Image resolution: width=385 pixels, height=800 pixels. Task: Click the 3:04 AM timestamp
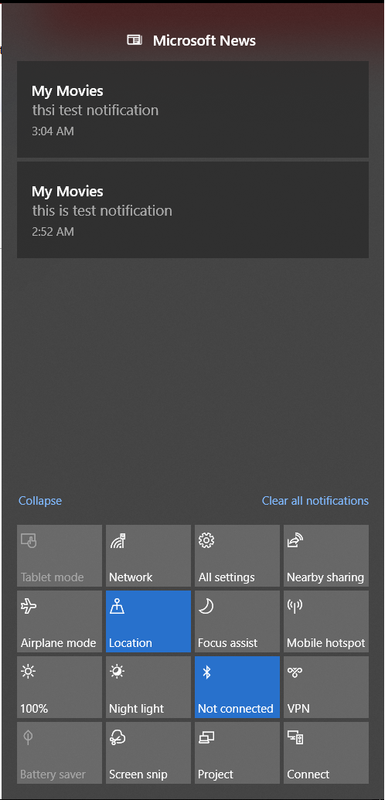click(x=53, y=131)
